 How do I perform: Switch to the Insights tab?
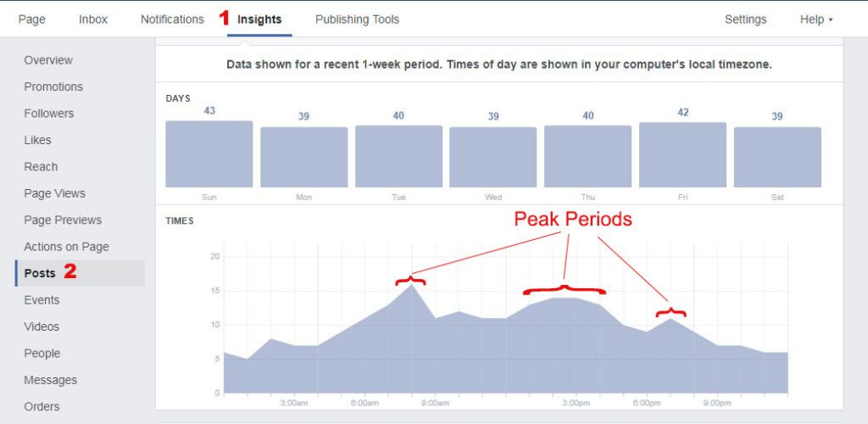[x=259, y=20]
